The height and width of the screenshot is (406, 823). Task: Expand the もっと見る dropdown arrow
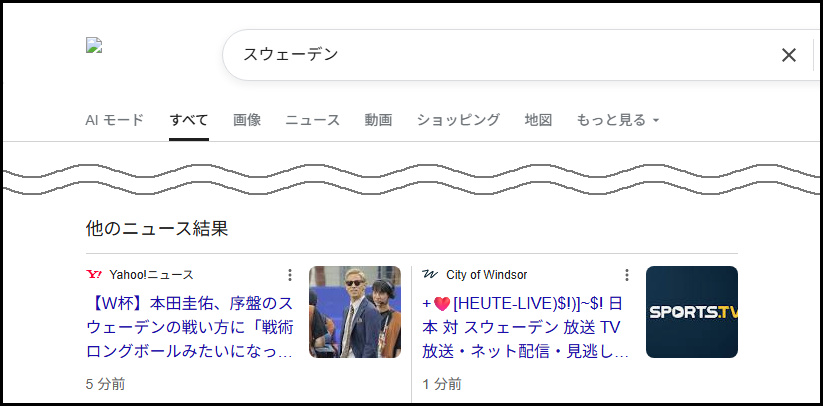(656, 121)
